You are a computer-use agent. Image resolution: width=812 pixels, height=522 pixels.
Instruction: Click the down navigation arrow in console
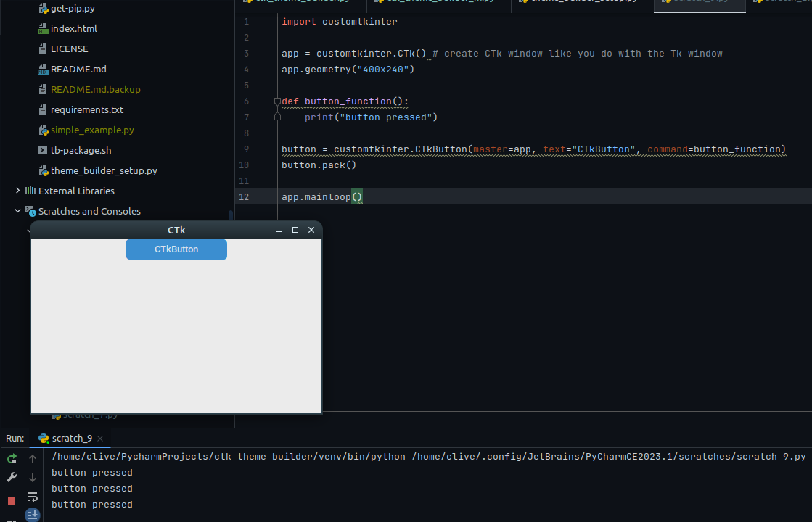[x=33, y=477]
